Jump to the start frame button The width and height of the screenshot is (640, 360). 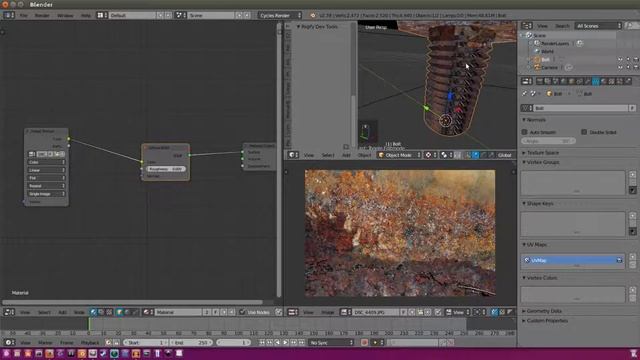pos(262,342)
